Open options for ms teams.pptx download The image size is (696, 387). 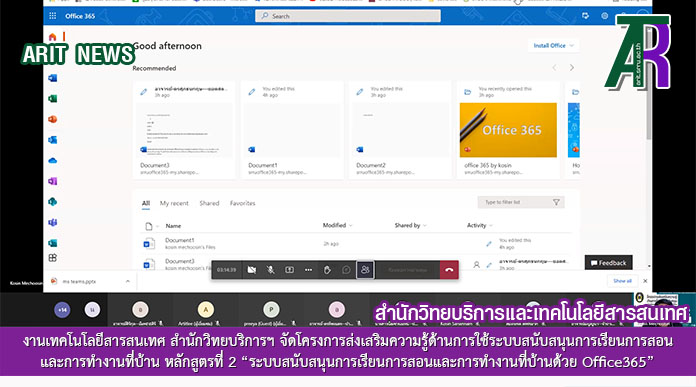click(x=128, y=281)
